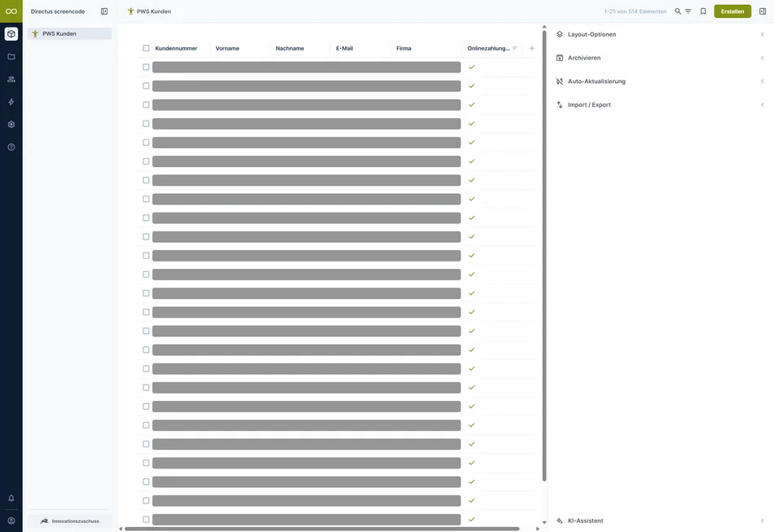The height and width of the screenshot is (532, 774).
Task: Check the first table row's checkbox
Action: (x=146, y=67)
